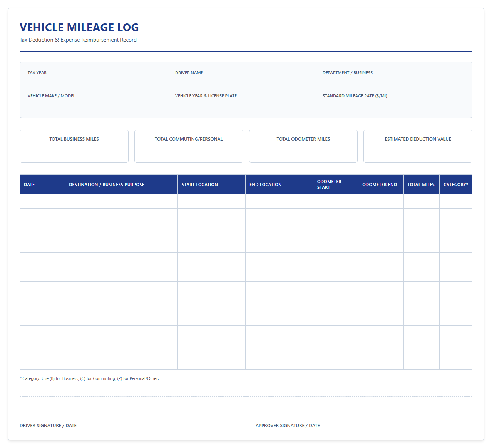
Task: Click the Vehicle Mileage Log title
Action: pyautogui.click(x=79, y=27)
